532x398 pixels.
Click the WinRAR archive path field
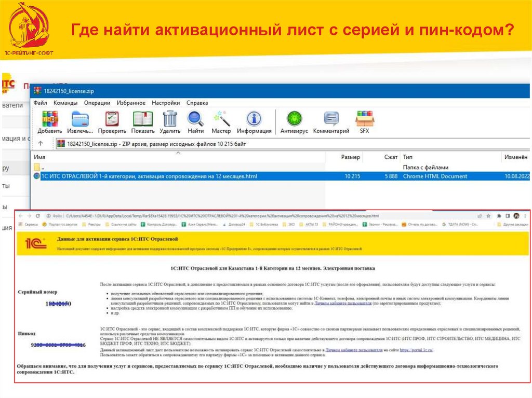coord(292,144)
